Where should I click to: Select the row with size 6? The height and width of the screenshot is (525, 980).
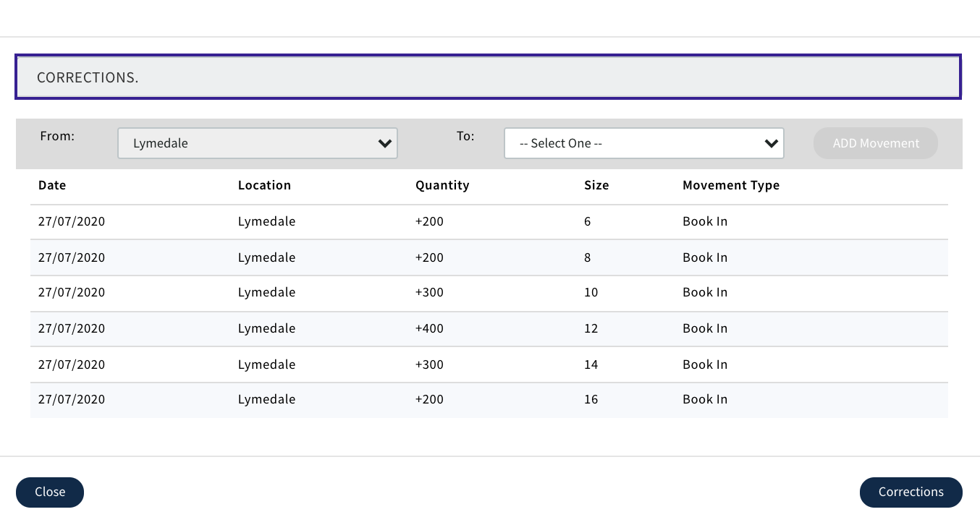pos(489,222)
